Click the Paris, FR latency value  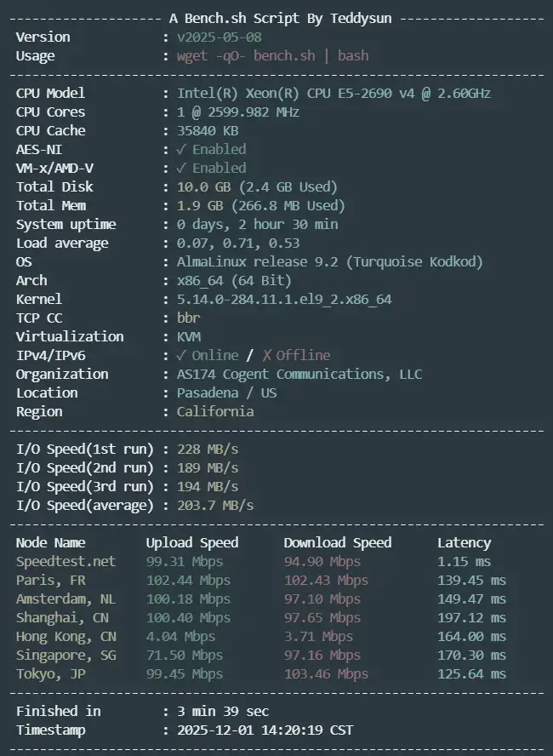[471, 580]
